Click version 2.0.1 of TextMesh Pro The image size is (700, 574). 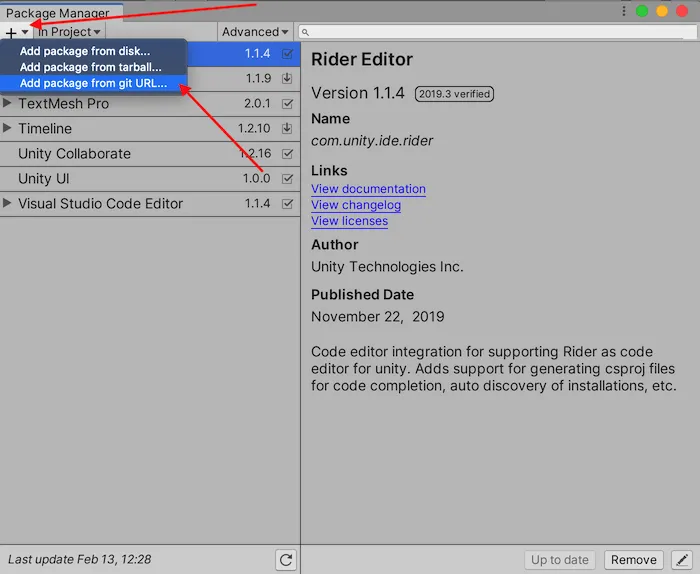pos(257,104)
